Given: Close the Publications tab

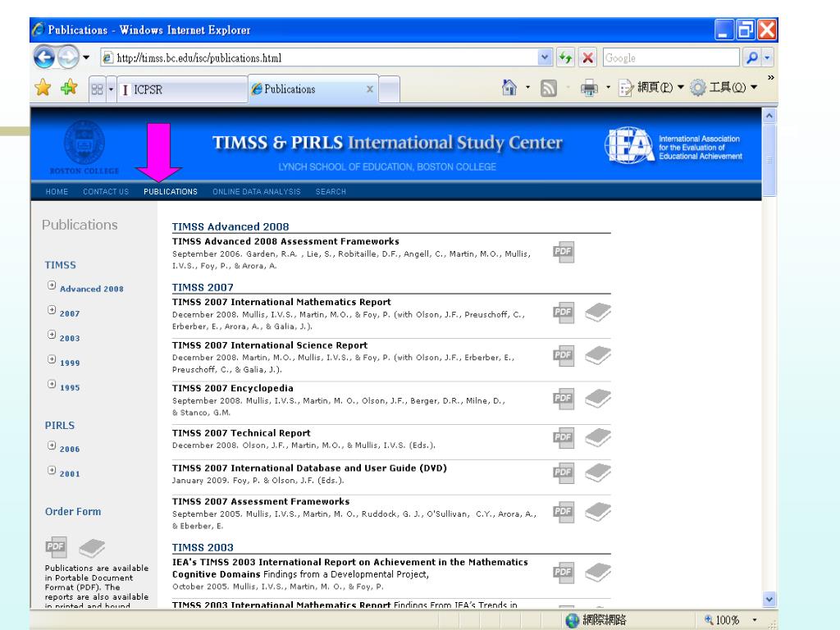Looking at the screenshot, I should (x=370, y=89).
